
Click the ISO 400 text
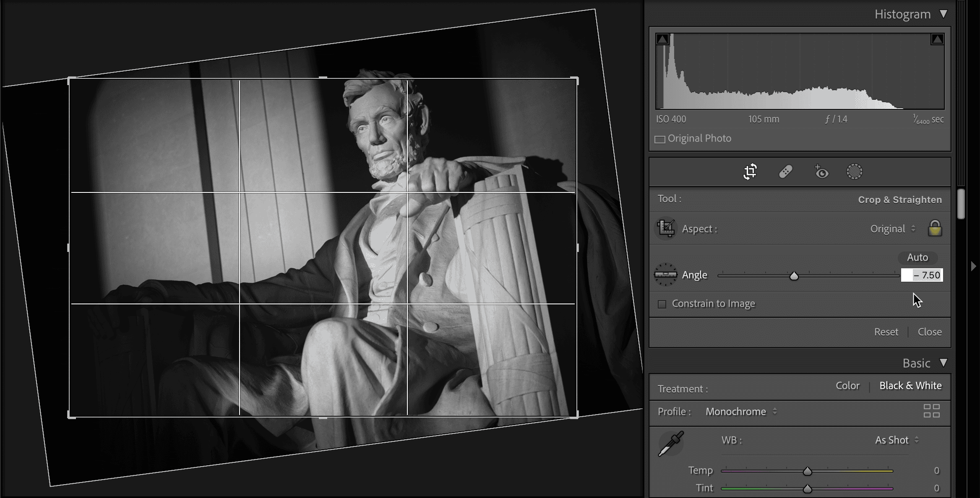pos(671,119)
